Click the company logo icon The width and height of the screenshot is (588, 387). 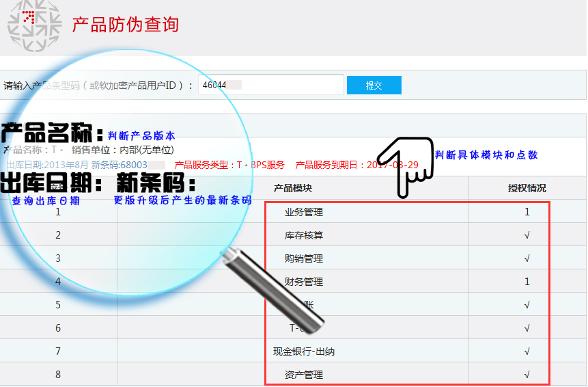click(x=29, y=26)
